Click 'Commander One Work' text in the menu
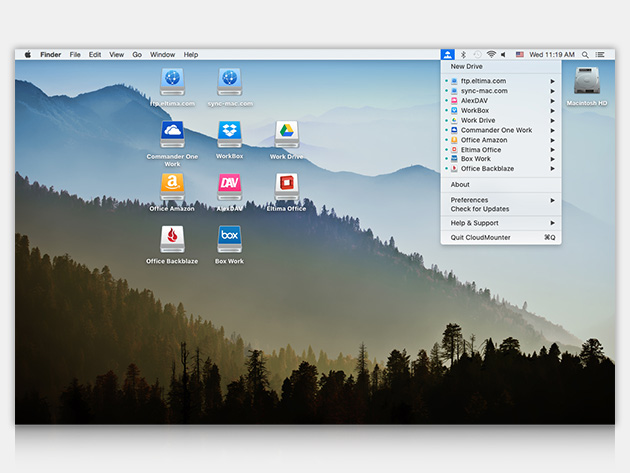 point(496,130)
